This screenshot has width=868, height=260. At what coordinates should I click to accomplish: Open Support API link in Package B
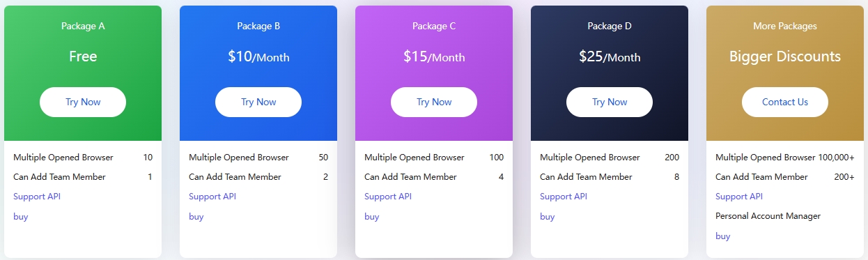click(x=212, y=197)
